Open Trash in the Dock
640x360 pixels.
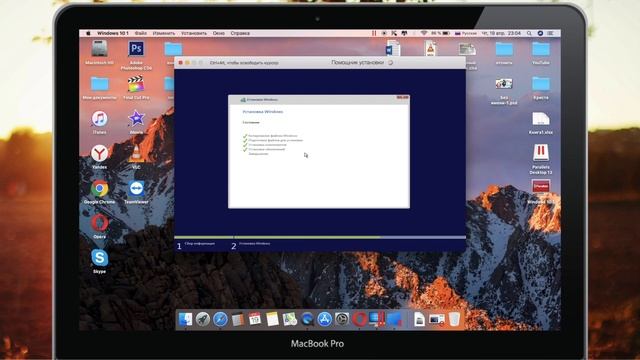(x=454, y=319)
